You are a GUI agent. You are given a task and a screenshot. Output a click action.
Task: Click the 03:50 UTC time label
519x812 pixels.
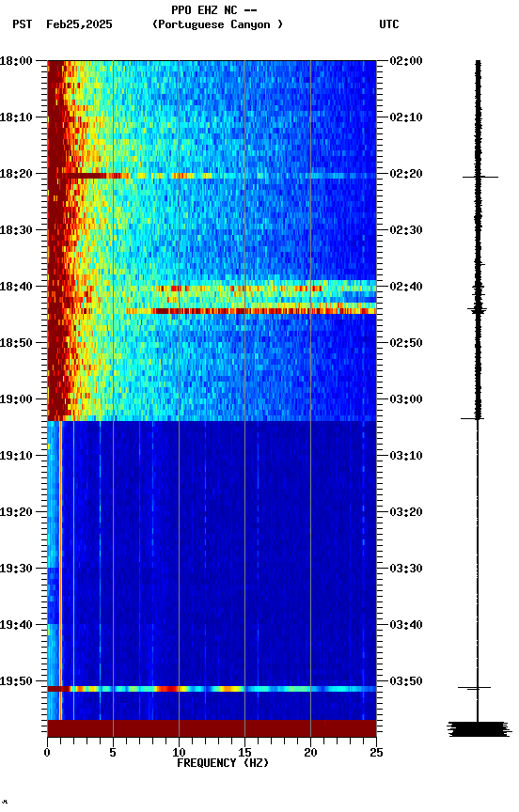(406, 682)
